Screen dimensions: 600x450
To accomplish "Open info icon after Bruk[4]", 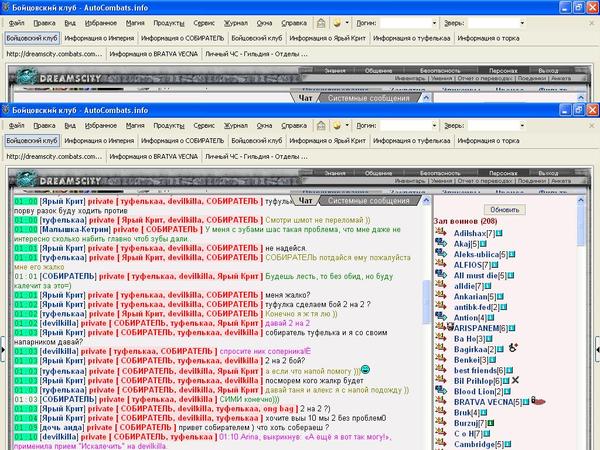I will pos(484,413).
